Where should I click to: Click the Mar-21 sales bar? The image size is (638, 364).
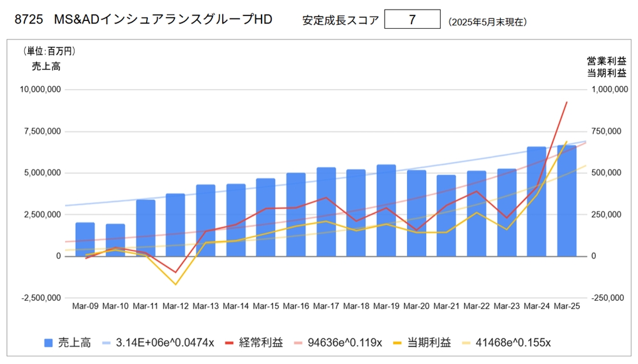pos(447,215)
